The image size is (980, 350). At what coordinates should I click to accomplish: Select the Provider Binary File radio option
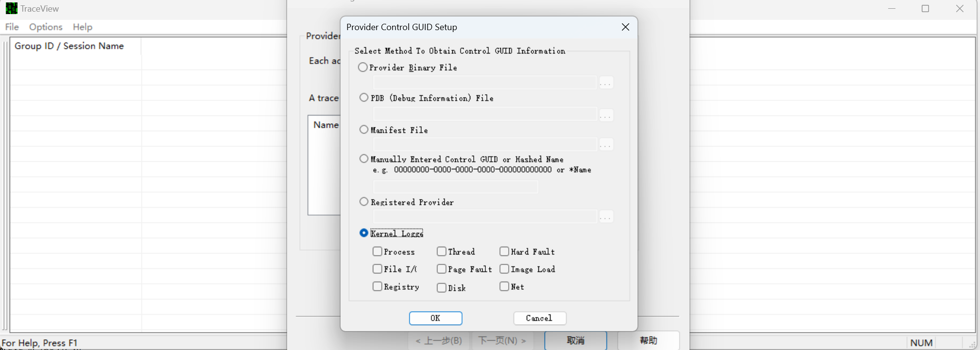tap(363, 67)
